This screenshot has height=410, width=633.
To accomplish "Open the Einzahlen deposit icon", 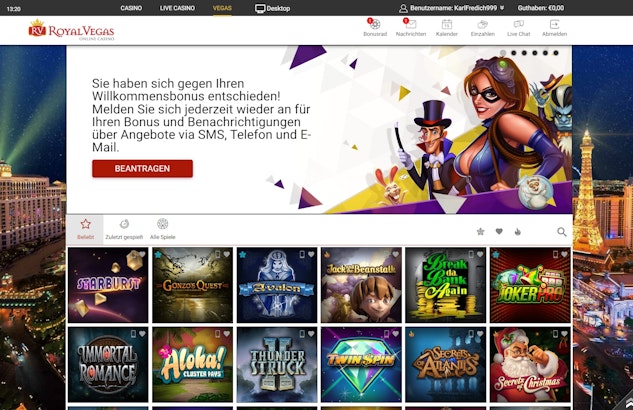I will (x=482, y=24).
